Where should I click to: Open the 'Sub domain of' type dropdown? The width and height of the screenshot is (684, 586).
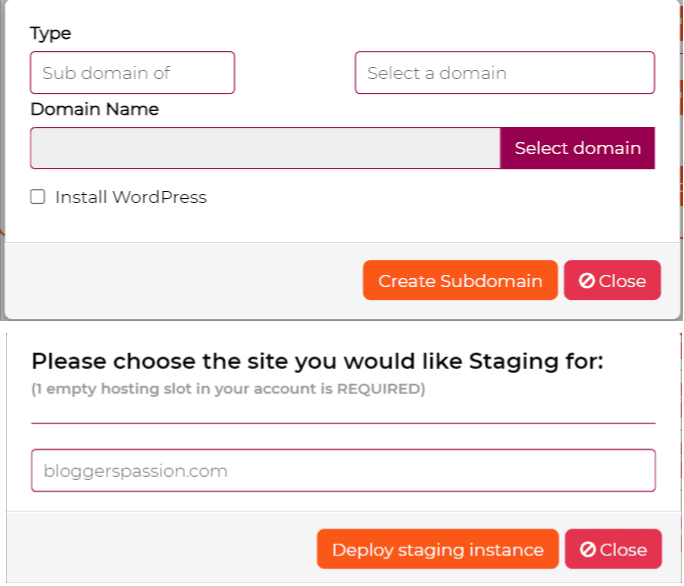click(133, 72)
